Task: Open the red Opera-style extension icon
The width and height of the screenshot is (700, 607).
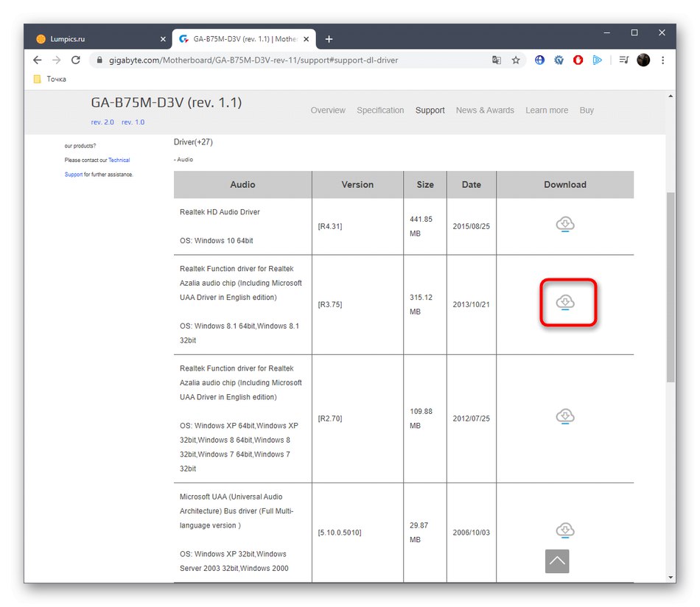Action: click(x=578, y=60)
